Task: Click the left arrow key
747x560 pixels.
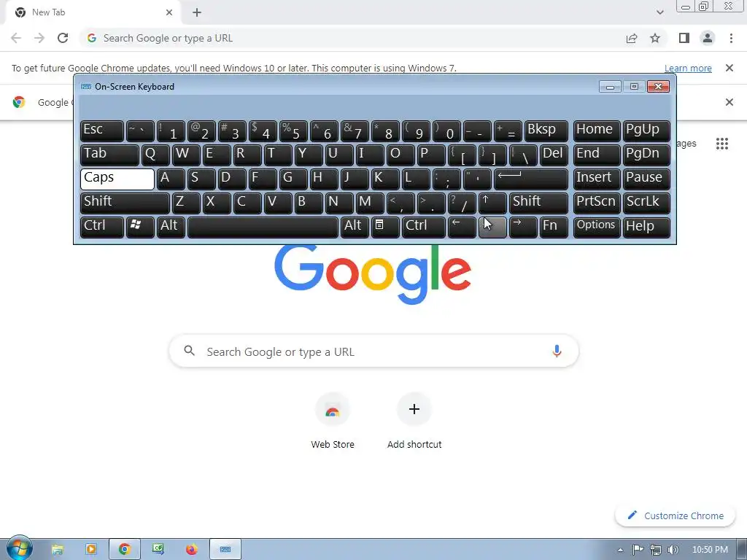Action: point(462,227)
